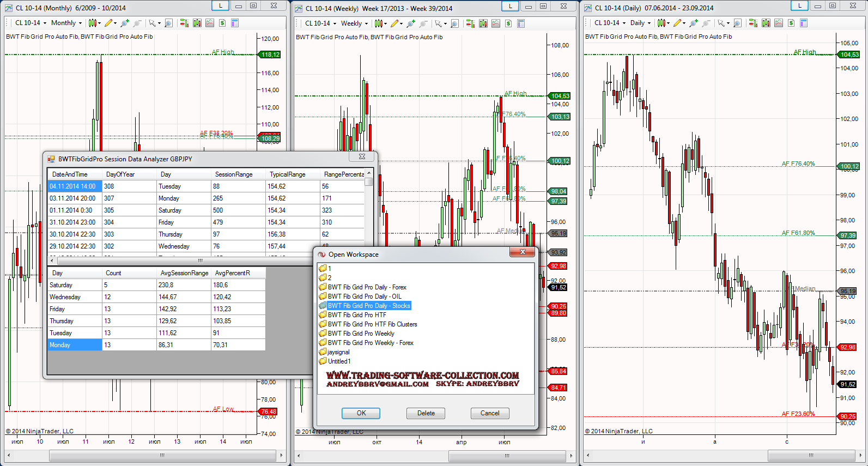The width and height of the screenshot is (868, 466).
Task: Toggle the L link button on Monthly chart
Action: (x=220, y=5)
